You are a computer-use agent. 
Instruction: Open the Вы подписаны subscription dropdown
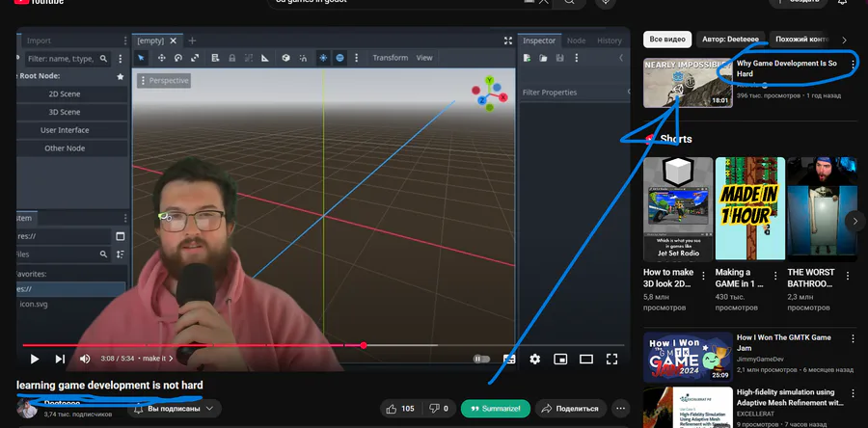tap(175, 409)
